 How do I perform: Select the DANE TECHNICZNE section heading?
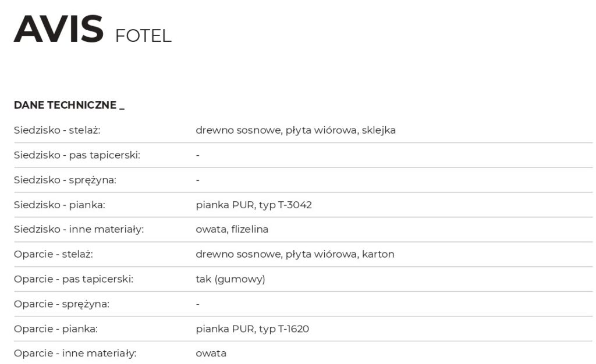click(69, 105)
